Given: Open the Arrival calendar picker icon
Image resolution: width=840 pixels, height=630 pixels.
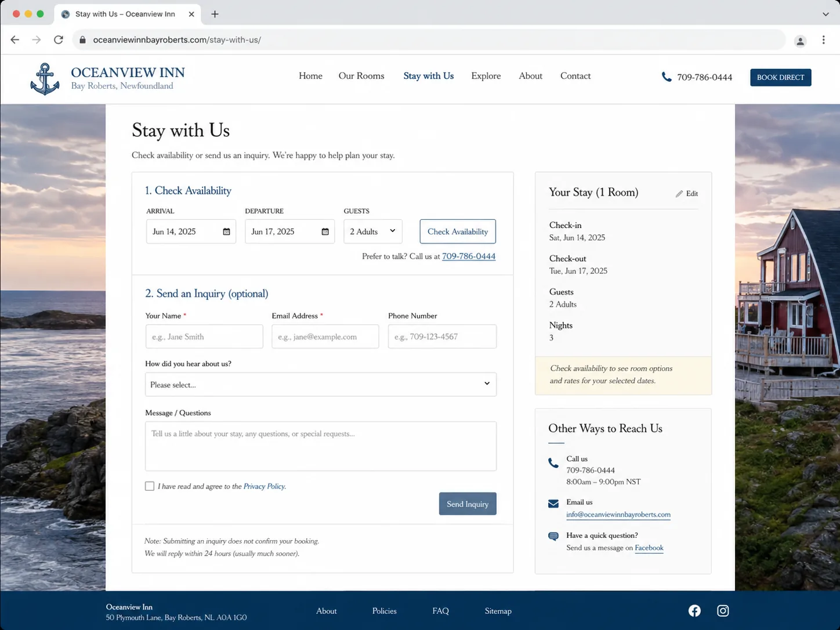Looking at the screenshot, I should pos(226,231).
